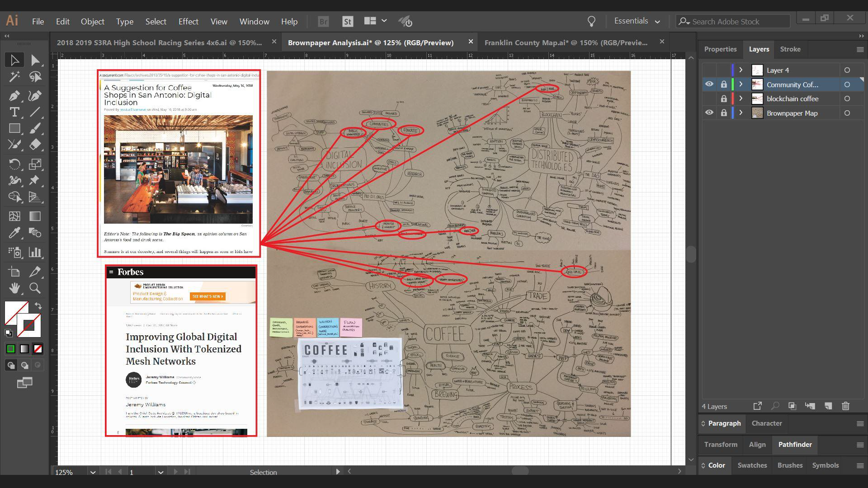Pick the Magic Wand tool
Viewport: 868px width, 488px height.
pos(14,77)
